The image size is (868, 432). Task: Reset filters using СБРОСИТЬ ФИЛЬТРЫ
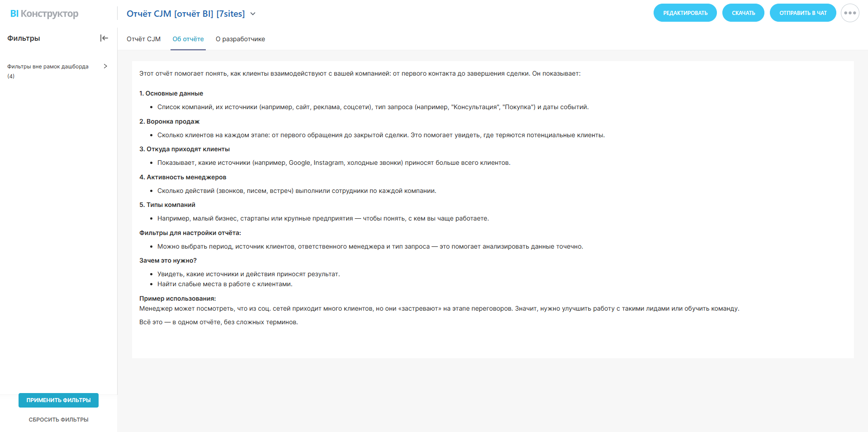point(58,420)
